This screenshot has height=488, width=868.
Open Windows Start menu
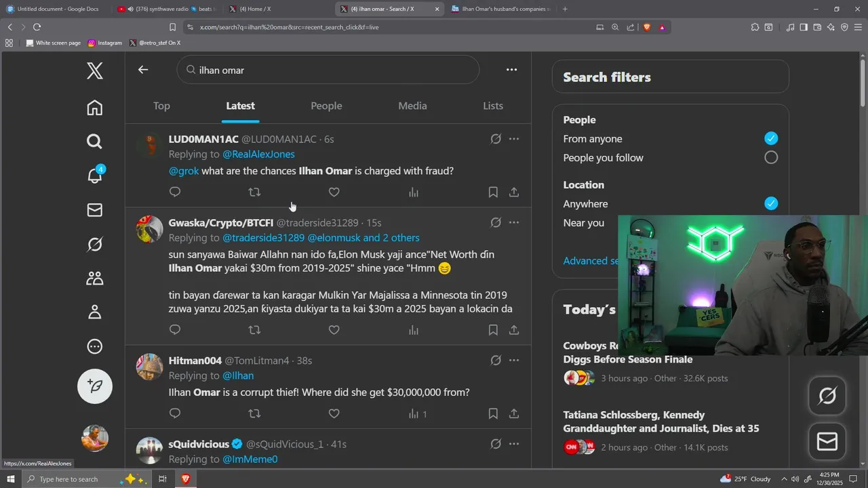click(11, 479)
